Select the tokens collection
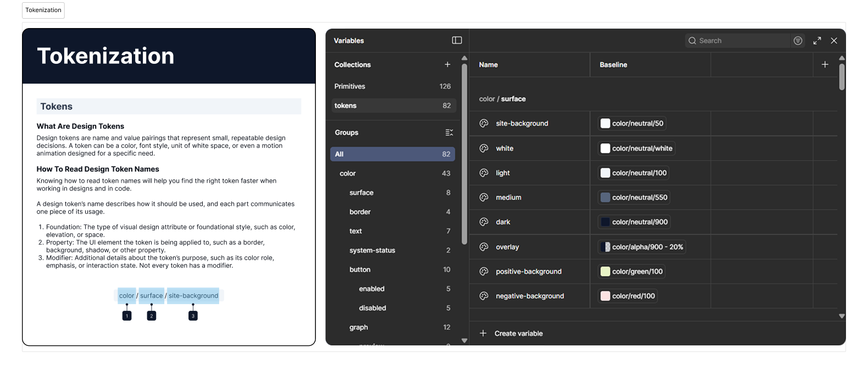 346,106
